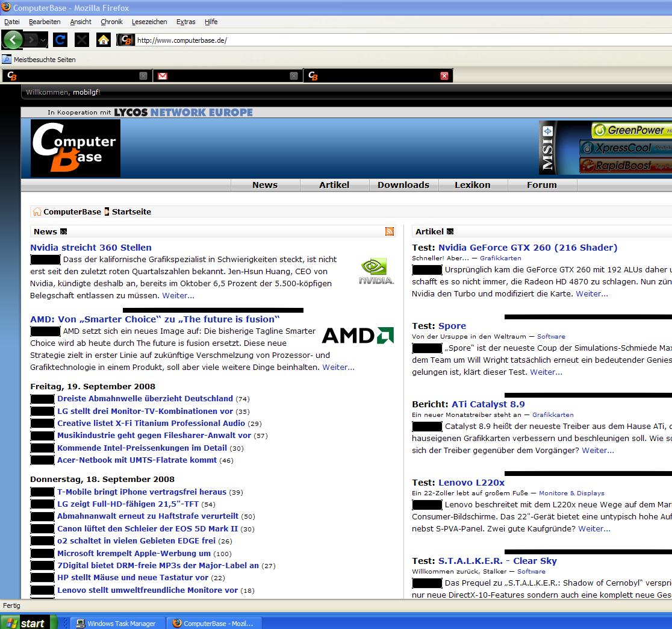The image size is (672, 629).
Task: Click the arrow icon beside Artikel heading
Action: pyautogui.click(x=450, y=231)
